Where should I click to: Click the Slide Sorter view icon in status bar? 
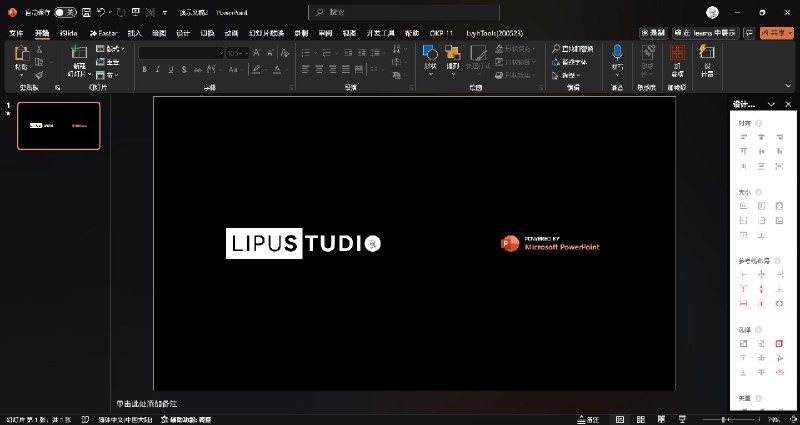(x=641, y=419)
